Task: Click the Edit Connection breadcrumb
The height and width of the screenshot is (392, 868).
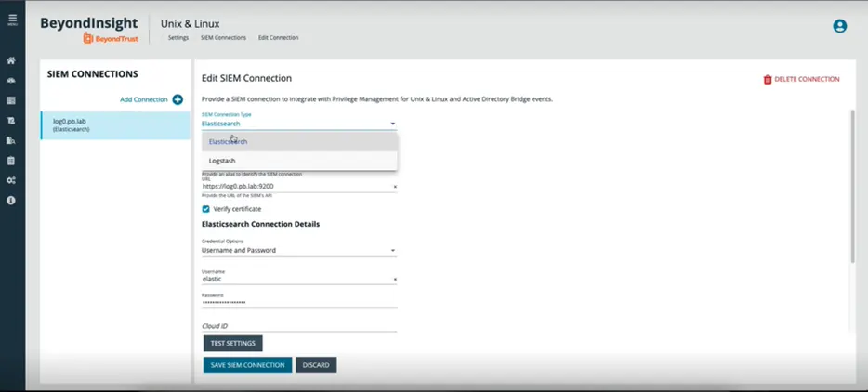Action: (x=278, y=38)
